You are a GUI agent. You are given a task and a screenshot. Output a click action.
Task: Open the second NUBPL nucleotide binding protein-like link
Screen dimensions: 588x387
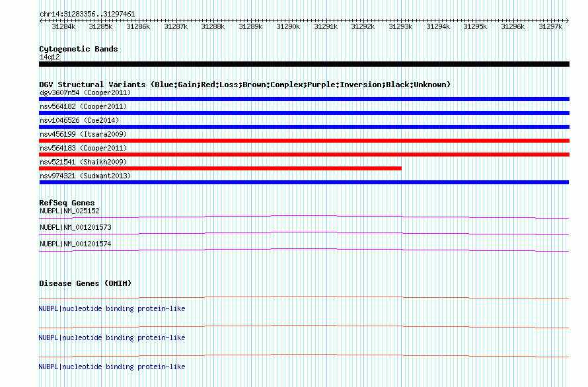pos(112,337)
